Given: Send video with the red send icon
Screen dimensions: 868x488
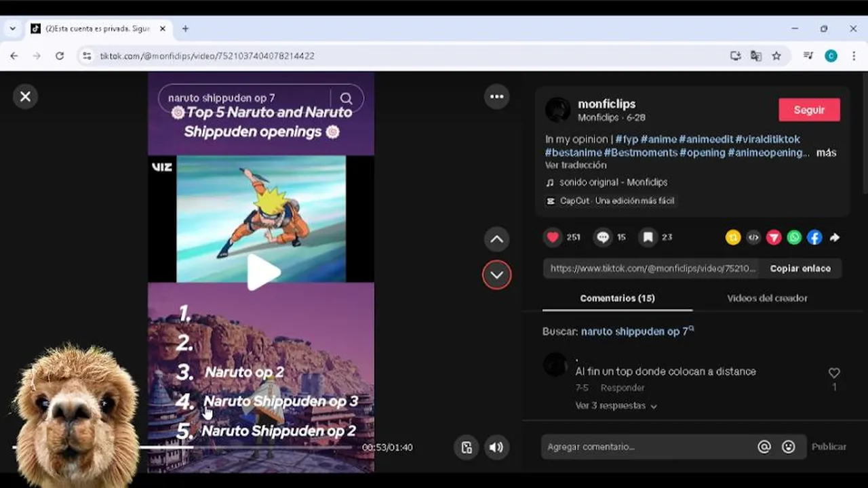Looking at the screenshot, I should coord(774,237).
